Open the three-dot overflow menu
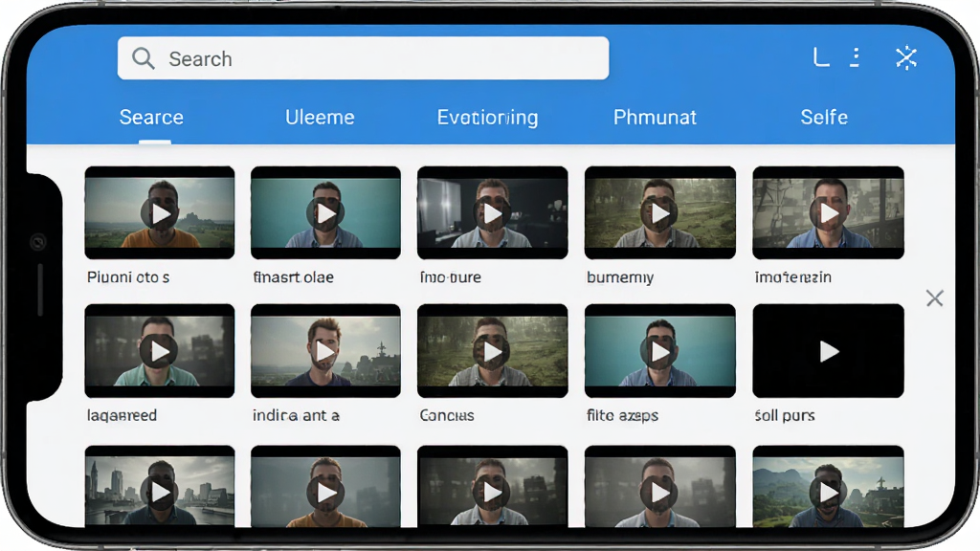The image size is (980, 551). coord(855,57)
